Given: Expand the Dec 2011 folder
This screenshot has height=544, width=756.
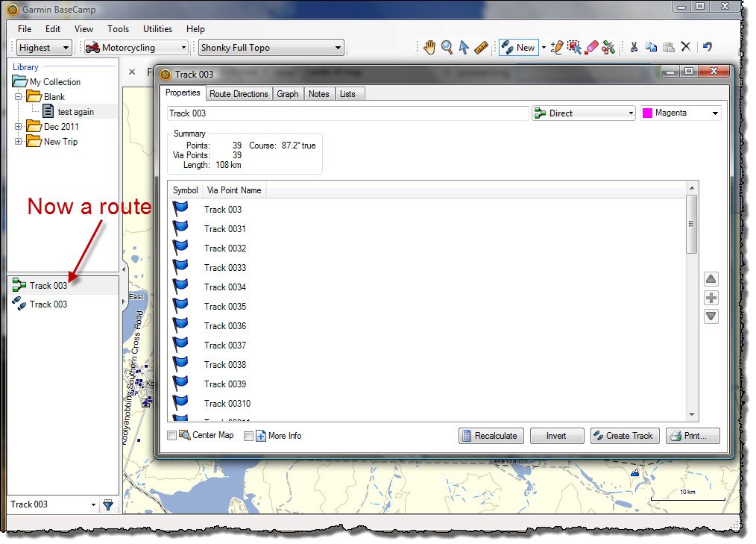Looking at the screenshot, I should pyautogui.click(x=19, y=126).
